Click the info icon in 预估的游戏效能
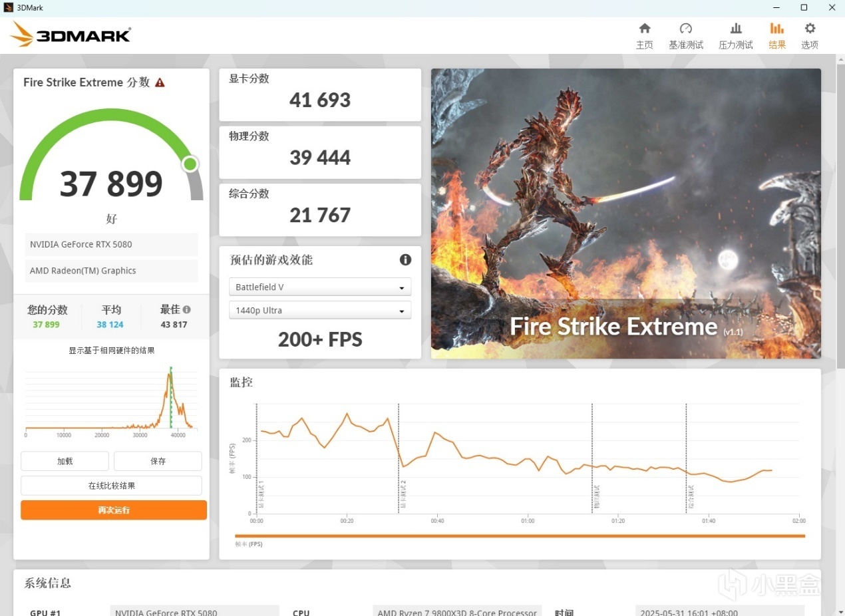This screenshot has height=616, width=845. pos(405,259)
